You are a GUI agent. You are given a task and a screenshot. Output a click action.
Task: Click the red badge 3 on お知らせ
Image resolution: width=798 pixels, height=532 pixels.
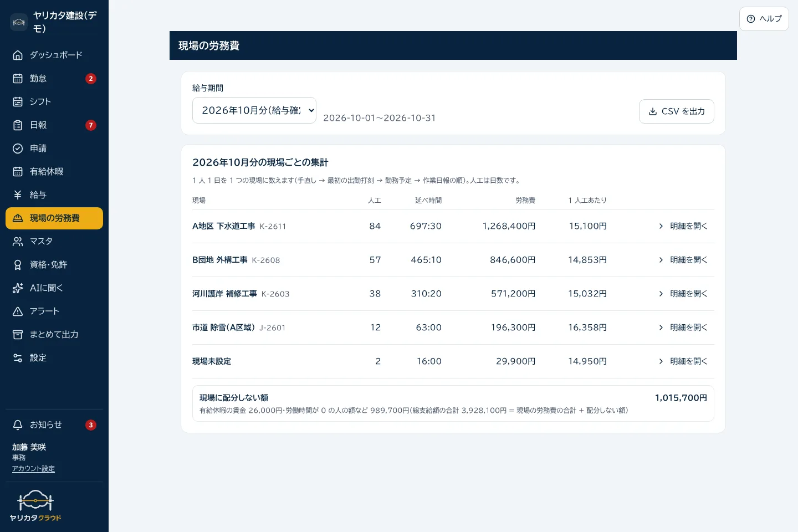(91, 425)
